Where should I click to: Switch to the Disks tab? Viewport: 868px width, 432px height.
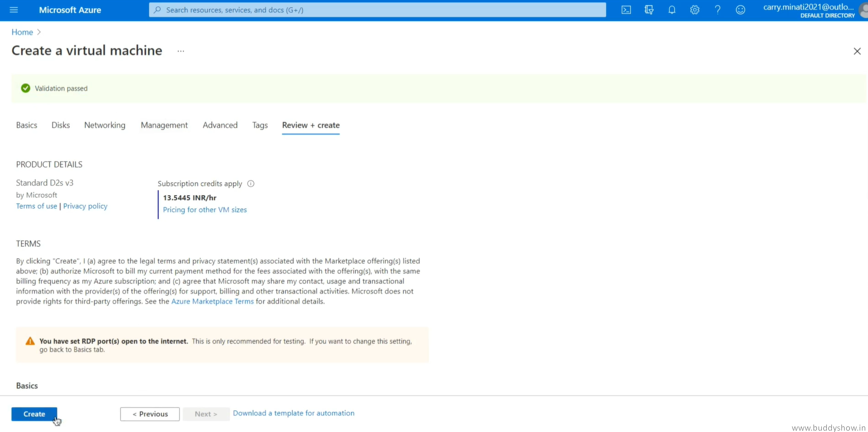pyautogui.click(x=61, y=125)
